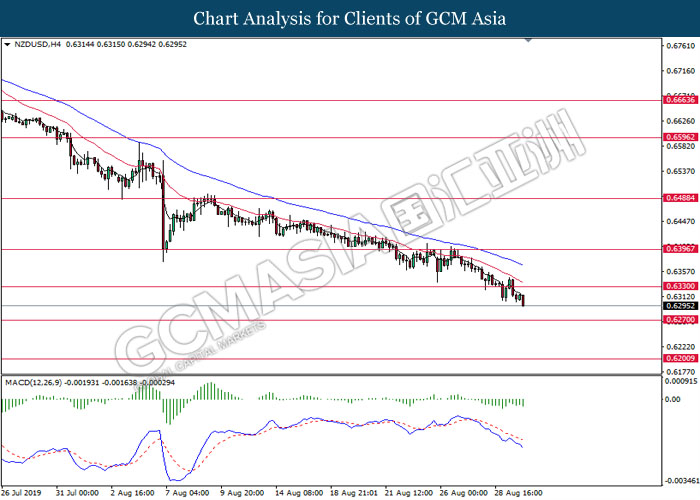The image size is (700, 500).
Task: Click the triangle icon beside NZDUSD,H4
Action: pos(8,45)
